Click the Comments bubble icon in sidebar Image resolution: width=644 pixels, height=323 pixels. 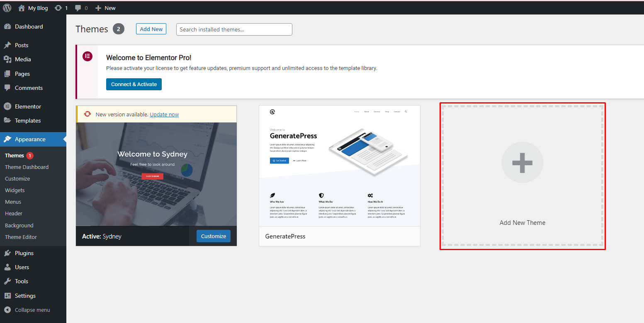pos(7,88)
